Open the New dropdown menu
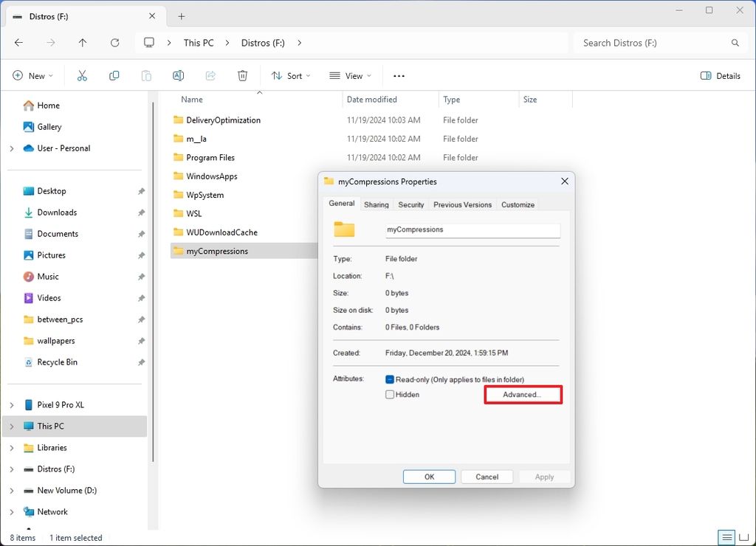Viewport: 756px width, 546px height. click(x=32, y=75)
